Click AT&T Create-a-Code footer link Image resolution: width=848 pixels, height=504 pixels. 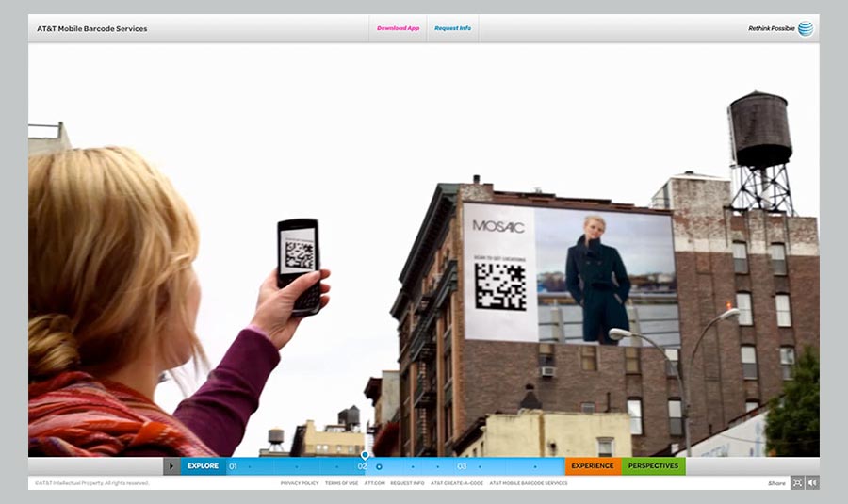(457, 483)
